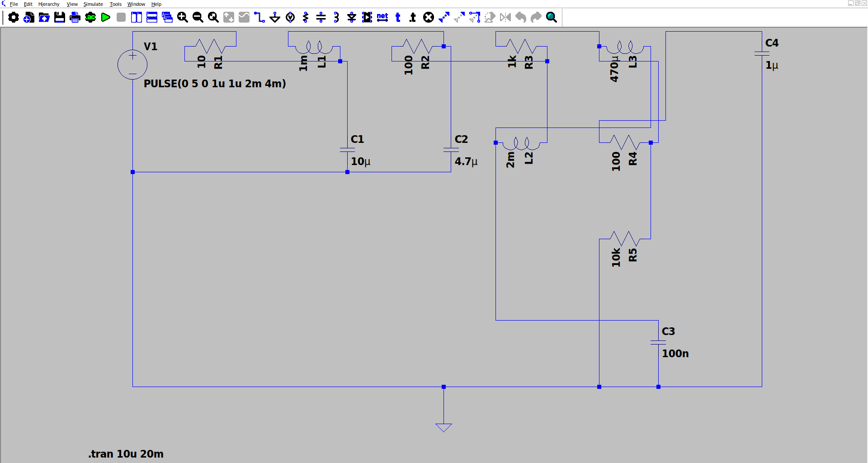Cascade the windows
868x463 pixels.
[167, 18]
